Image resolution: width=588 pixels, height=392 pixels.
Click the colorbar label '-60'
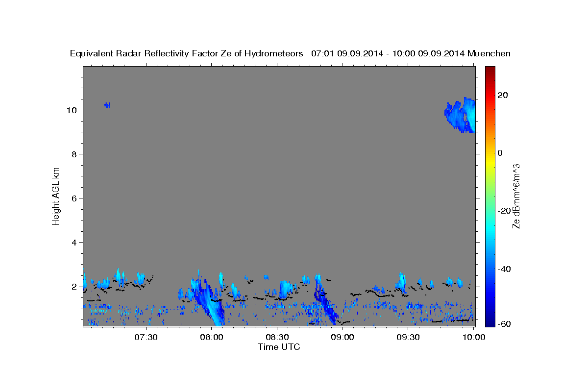coord(504,324)
